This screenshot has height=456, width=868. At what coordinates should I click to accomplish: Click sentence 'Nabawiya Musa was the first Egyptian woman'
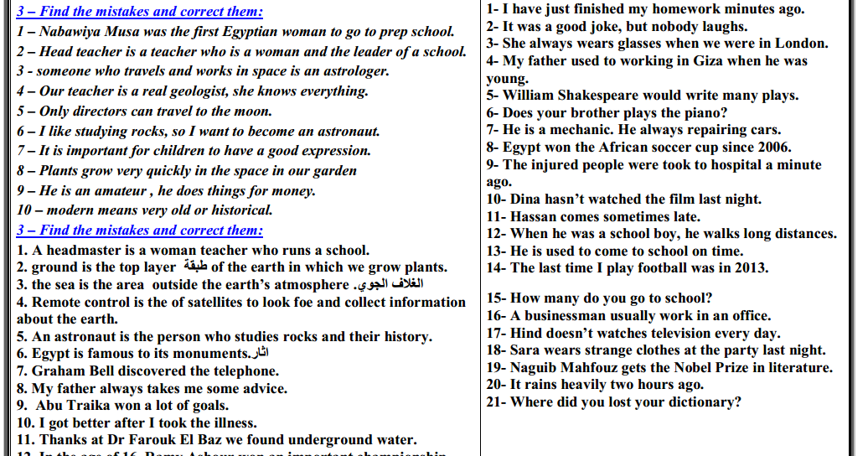pos(235,32)
